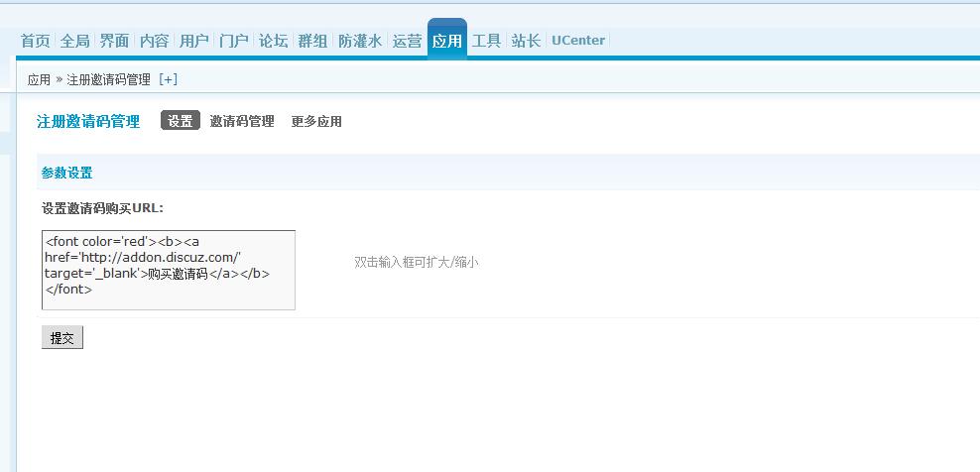Open the UCenter link in navigation
The width and height of the screenshot is (980, 472).
click(x=577, y=41)
